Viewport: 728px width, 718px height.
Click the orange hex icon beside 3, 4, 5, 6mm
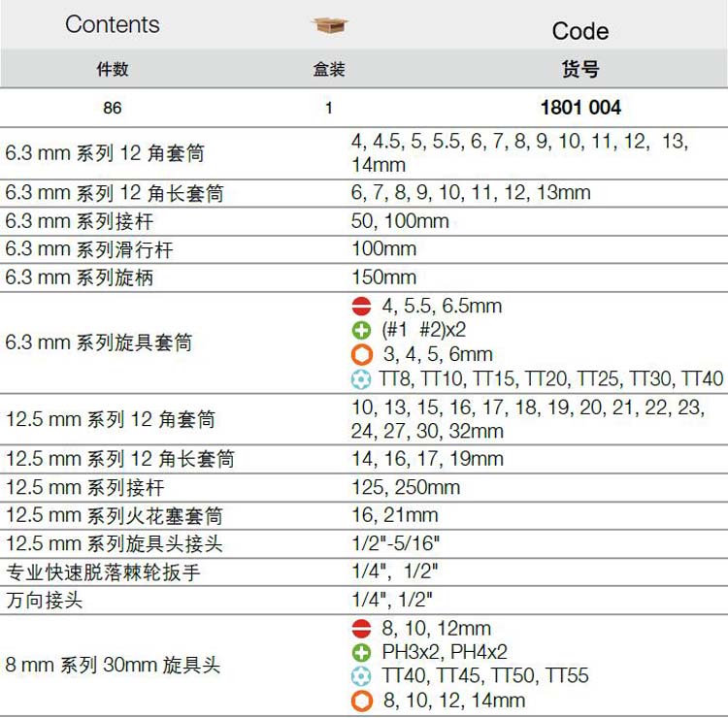[x=361, y=354]
